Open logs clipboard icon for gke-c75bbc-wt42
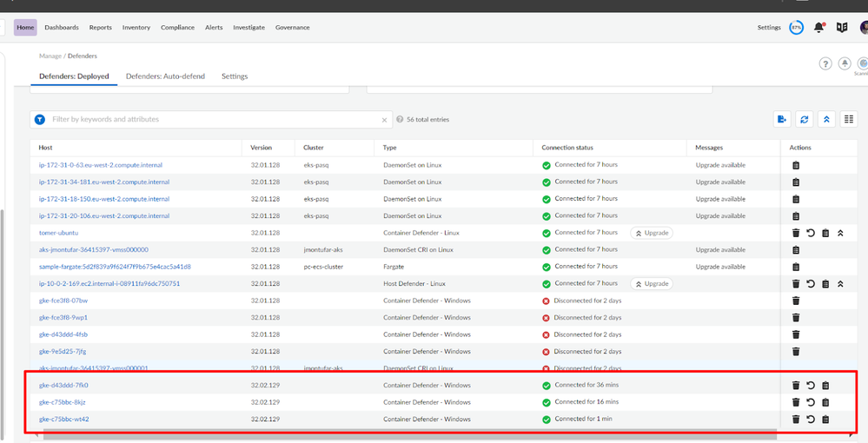 [825, 420]
